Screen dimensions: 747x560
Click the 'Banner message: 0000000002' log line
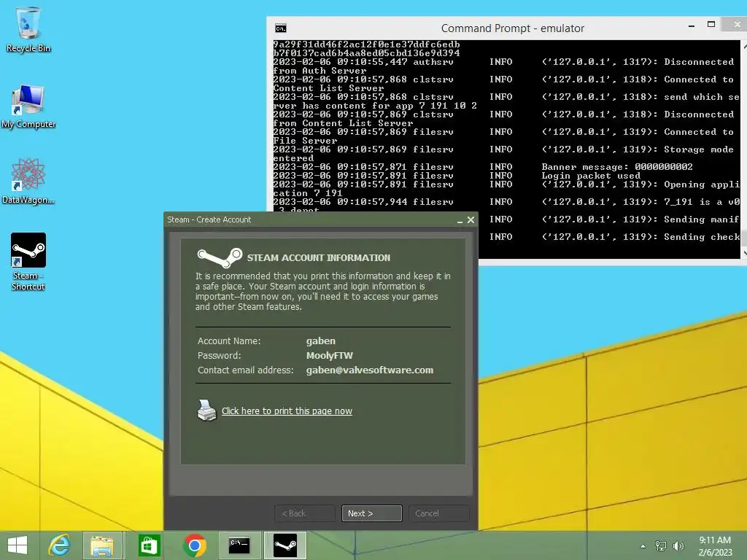(x=617, y=167)
